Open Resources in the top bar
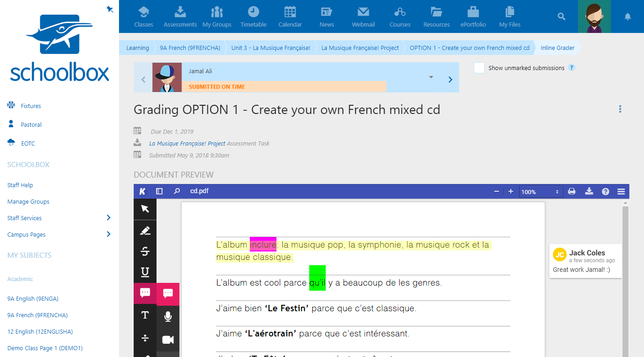The height and width of the screenshot is (357, 644). point(437,16)
